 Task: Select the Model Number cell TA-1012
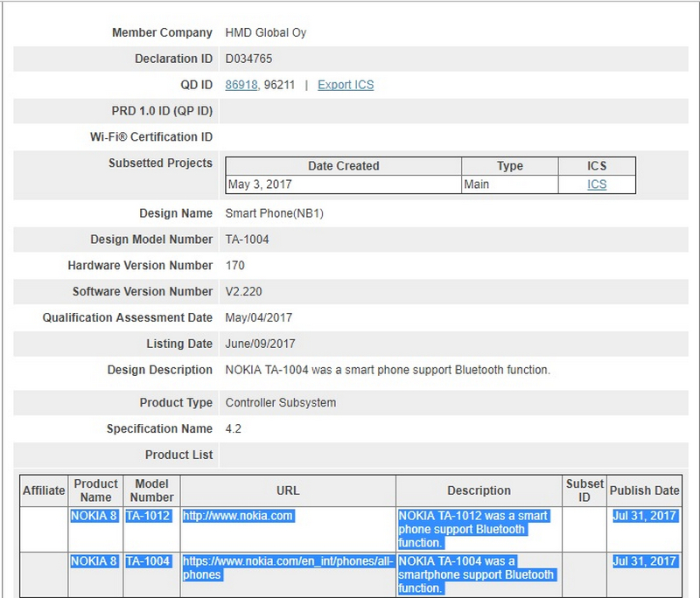click(150, 518)
